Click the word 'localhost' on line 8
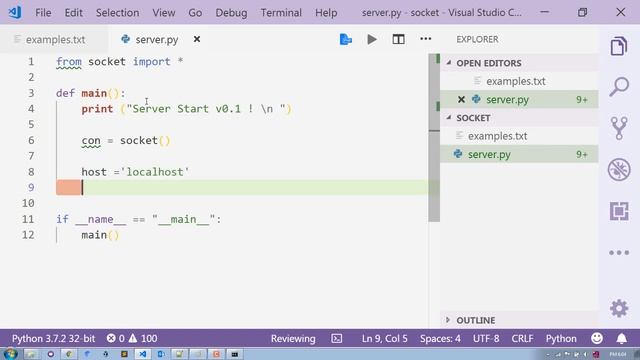640x360 pixels. click(x=155, y=172)
